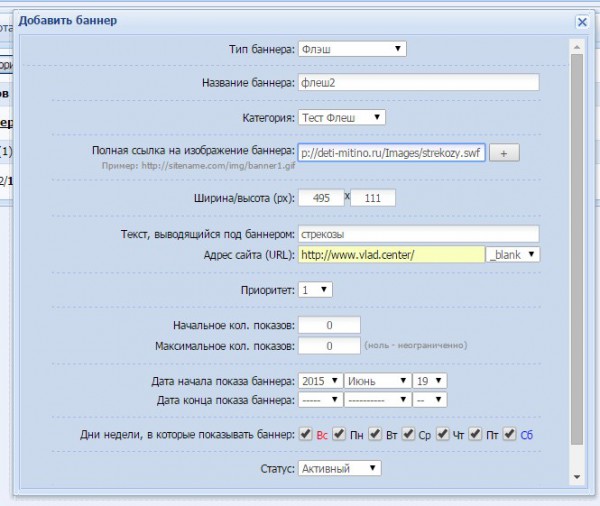Open start date year dropdown 2015
The width and height of the screenshot is (600, 506).
320,381
